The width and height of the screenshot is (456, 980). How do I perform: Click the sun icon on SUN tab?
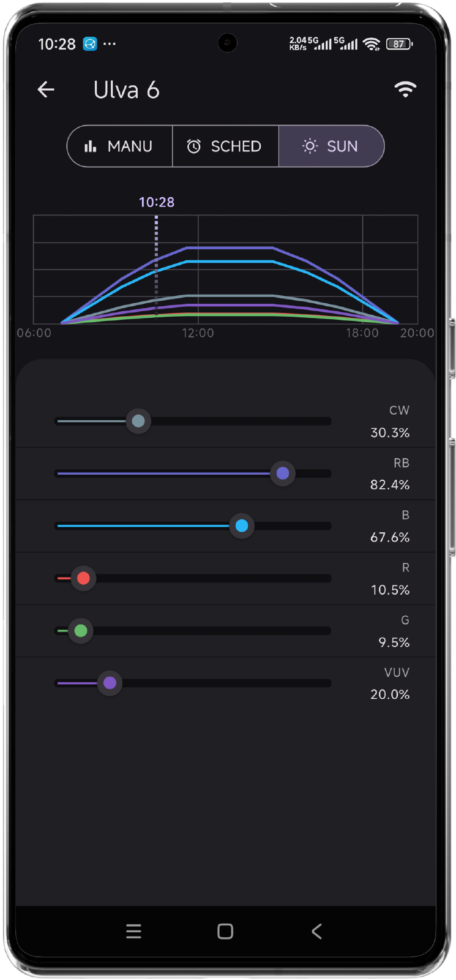(x=310, y=146)
